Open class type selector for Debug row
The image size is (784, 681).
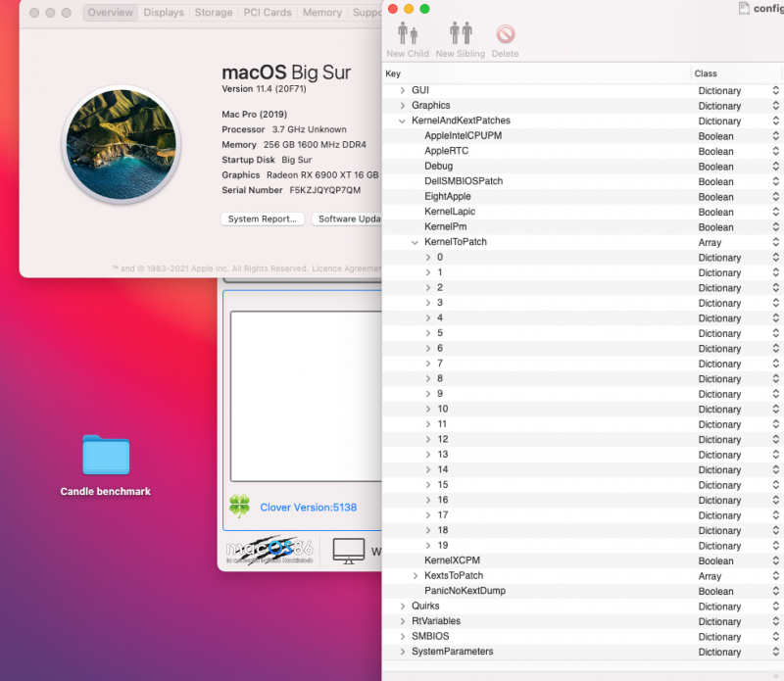(775, 167)
